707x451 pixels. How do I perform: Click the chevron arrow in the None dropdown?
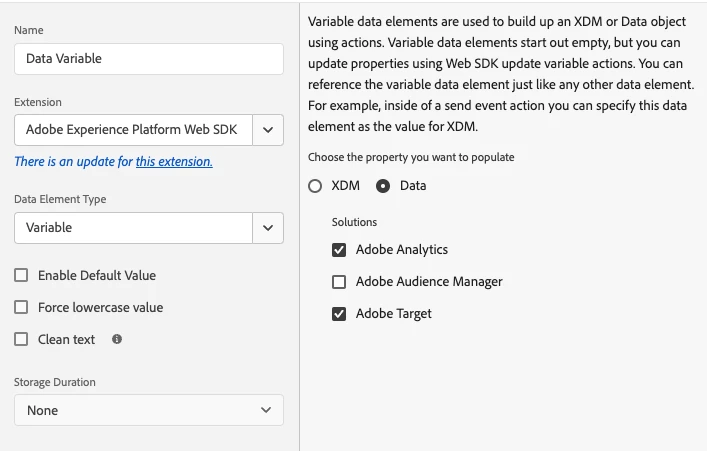coord(266,410)
